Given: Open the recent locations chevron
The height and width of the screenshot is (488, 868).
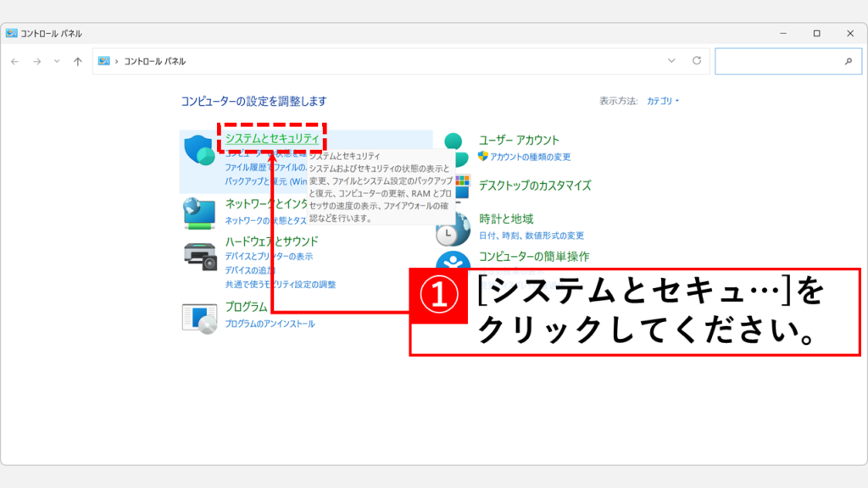Looking at the screenshot, I should pyautogui.click(x=57, y=61).
